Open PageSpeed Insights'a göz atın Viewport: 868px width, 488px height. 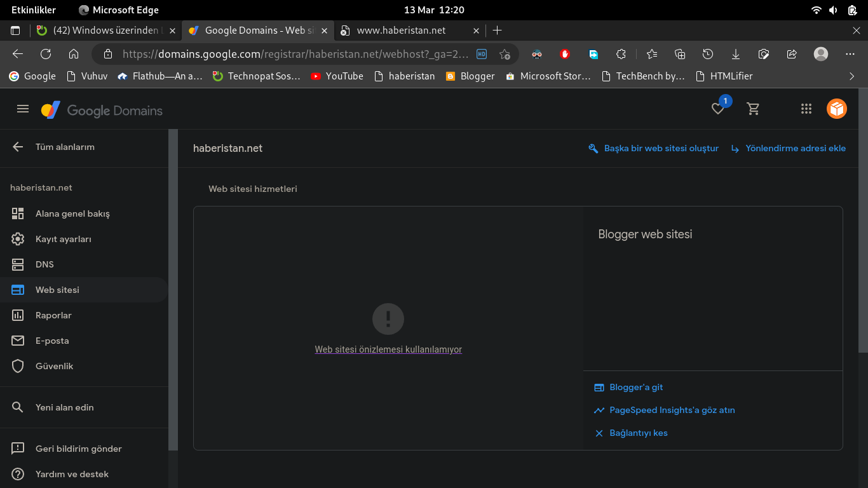664,410
